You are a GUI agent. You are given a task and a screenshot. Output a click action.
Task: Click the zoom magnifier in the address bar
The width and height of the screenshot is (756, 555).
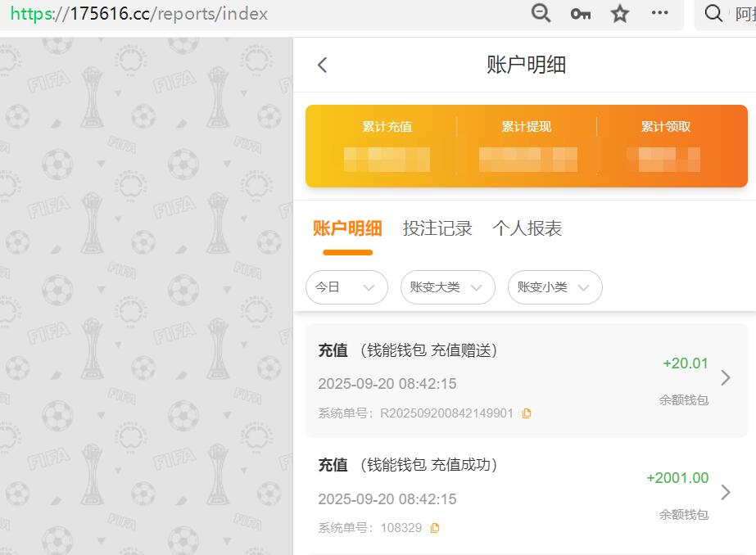coord(540,14)
